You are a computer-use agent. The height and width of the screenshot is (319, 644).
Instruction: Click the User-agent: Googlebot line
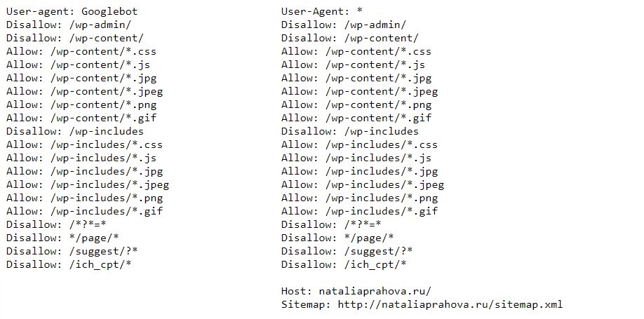click(x=72, y=11)
